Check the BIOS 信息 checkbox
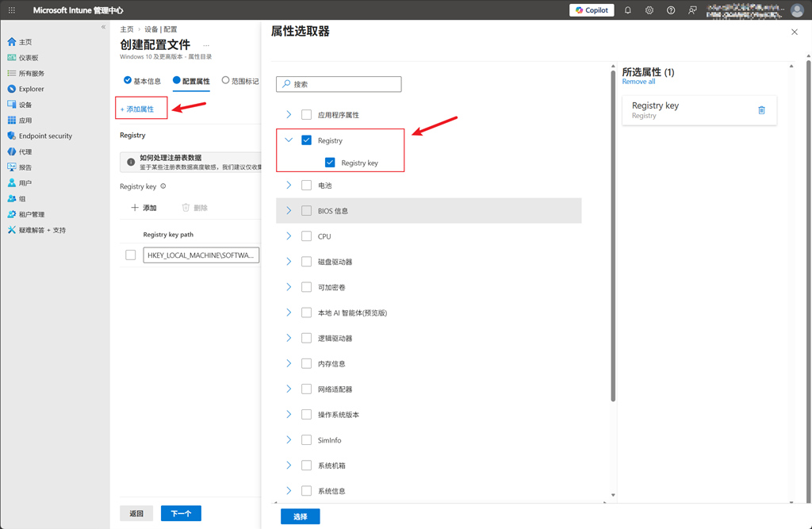 (307, 210)
